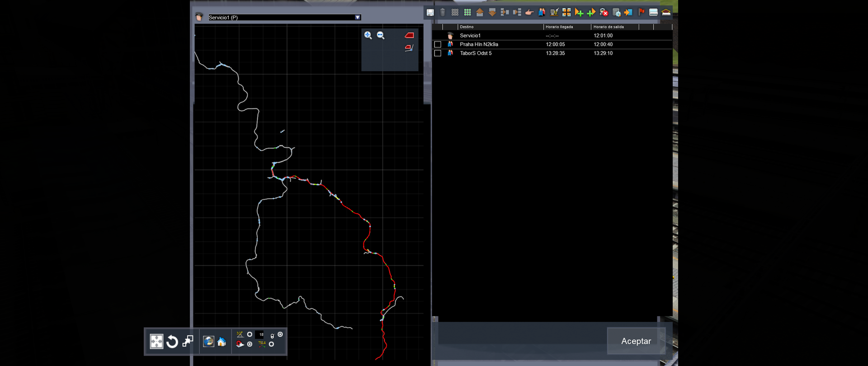The image size is (868, 366).
Task: Click the pointing hand icon in toolbar
Action: point(529,13)
